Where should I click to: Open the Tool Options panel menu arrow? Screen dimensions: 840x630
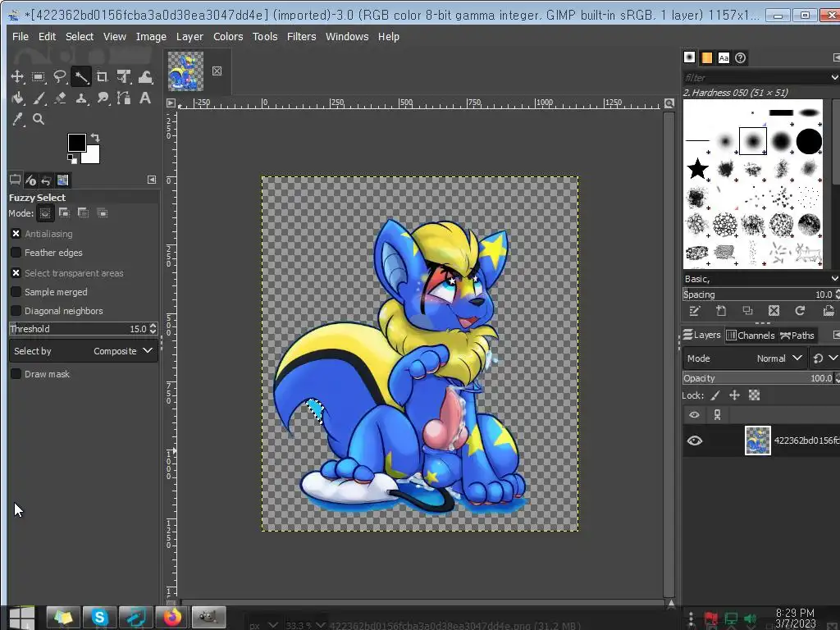coord(152,180)
